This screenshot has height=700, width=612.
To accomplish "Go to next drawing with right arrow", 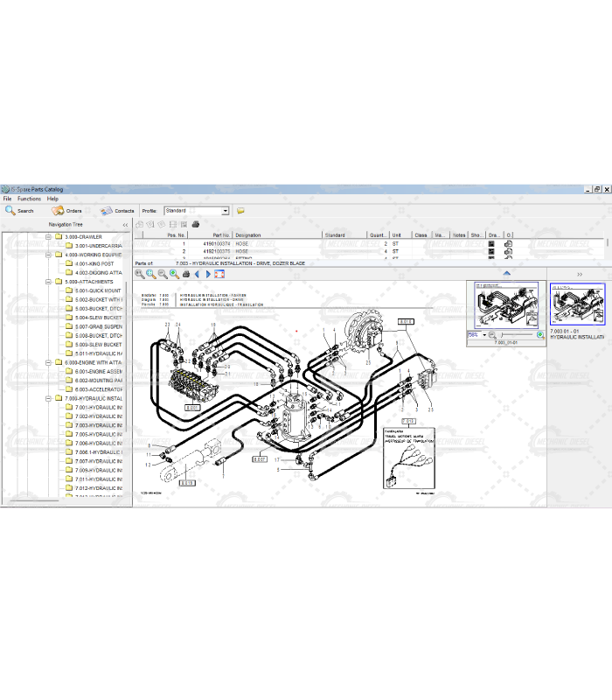I will coord(208,274).
